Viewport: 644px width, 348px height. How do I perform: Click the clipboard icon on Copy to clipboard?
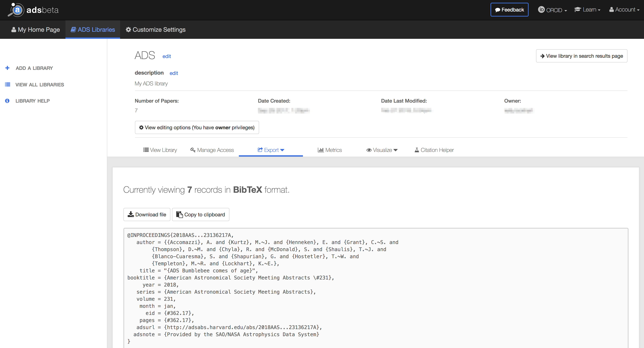click(179, 214)
